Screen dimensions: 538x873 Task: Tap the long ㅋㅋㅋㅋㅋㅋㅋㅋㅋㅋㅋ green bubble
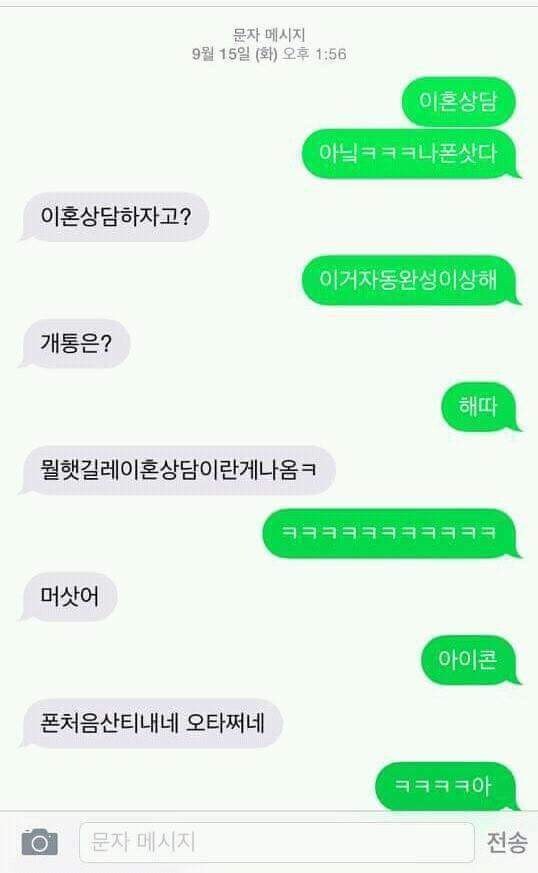click(390, 533)
